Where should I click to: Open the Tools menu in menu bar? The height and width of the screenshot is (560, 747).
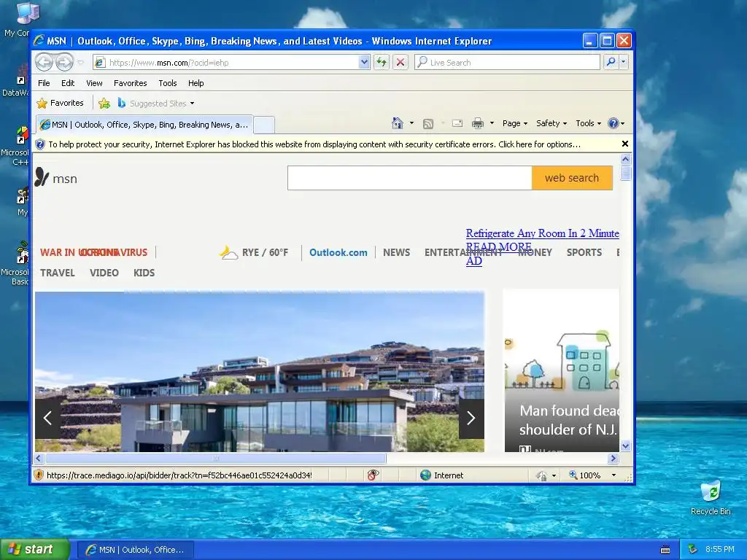click(168, 83)
